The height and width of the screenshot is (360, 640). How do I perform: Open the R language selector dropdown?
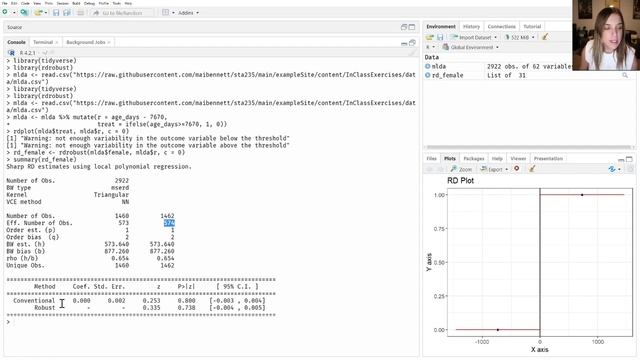(430, 47)
